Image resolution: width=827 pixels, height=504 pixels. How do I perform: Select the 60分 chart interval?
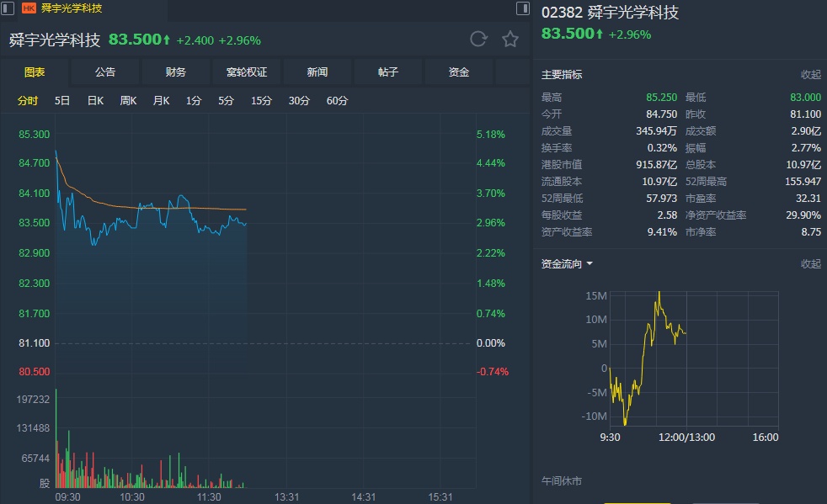point(337,101)
